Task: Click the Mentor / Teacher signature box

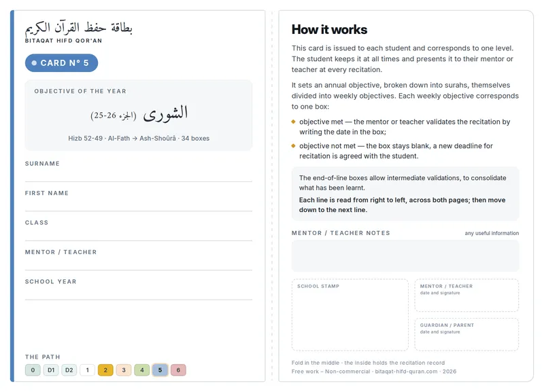Action: (466, 296)
